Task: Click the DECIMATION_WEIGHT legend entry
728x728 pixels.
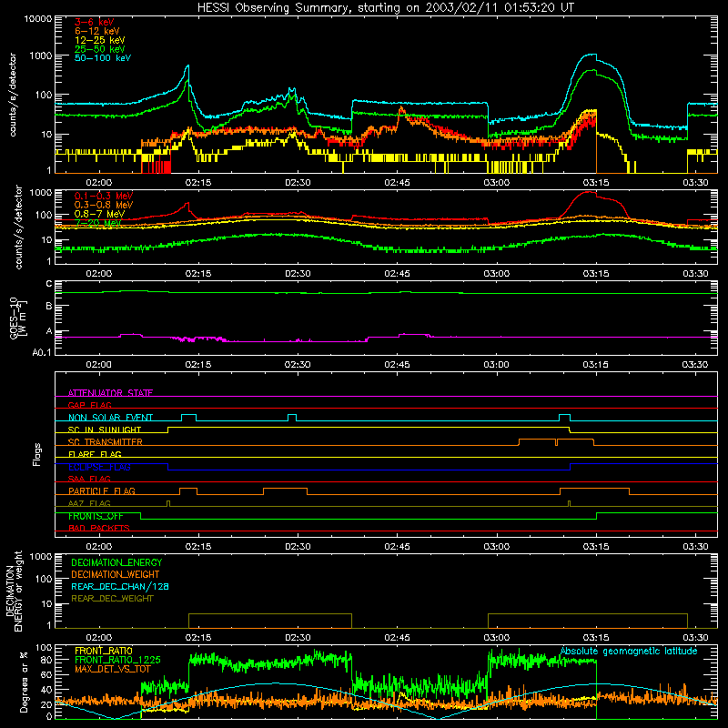Action: click(x=116, y=575)
